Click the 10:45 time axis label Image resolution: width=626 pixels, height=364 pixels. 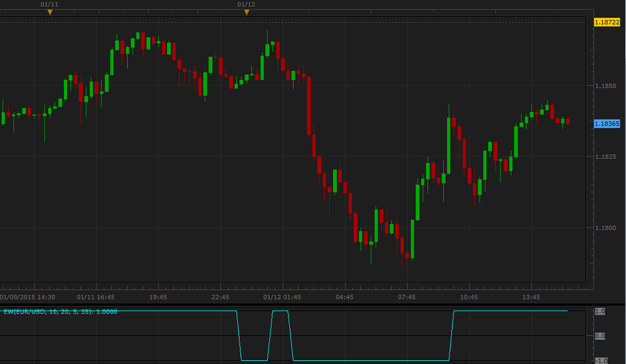469,297
